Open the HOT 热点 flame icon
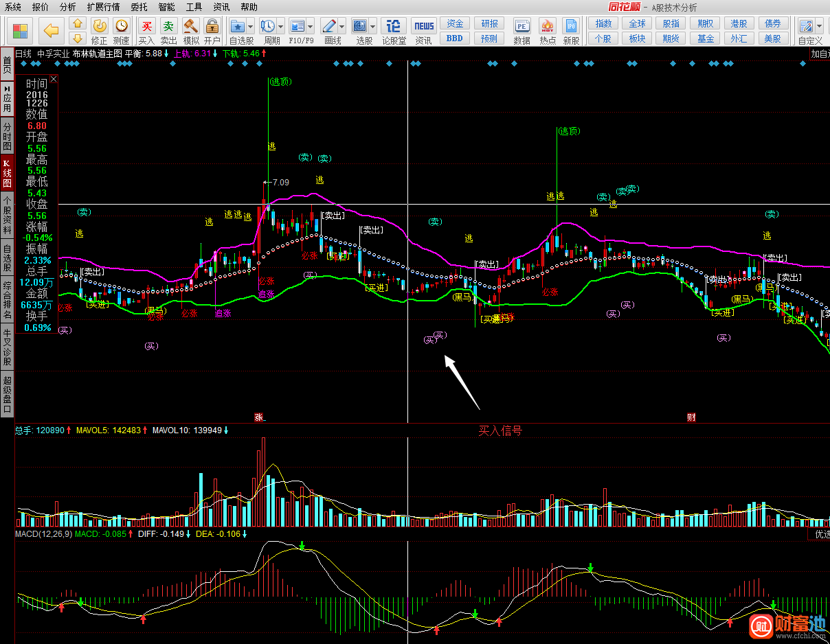 click(x=548, y=26)
